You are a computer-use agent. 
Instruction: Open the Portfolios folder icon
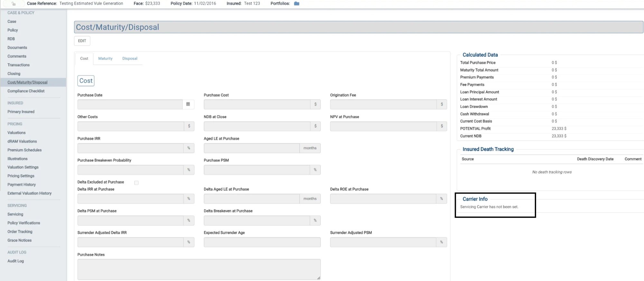[x=297, y=4]
